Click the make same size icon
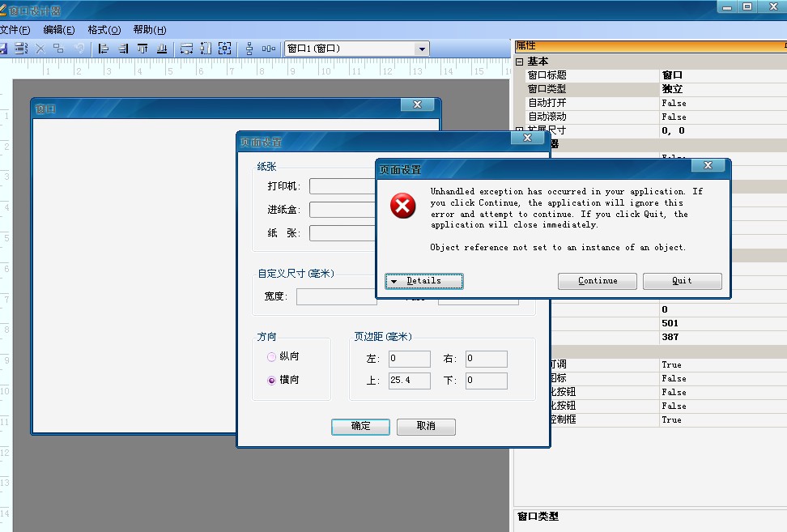 click(x=223, y=49)
